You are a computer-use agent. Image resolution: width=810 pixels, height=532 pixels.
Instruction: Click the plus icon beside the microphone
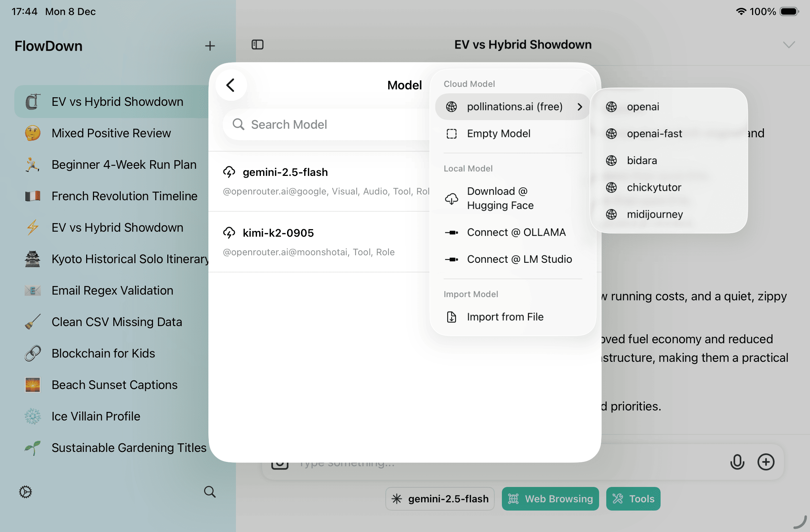pyautogui.click(x=766, y=462)
